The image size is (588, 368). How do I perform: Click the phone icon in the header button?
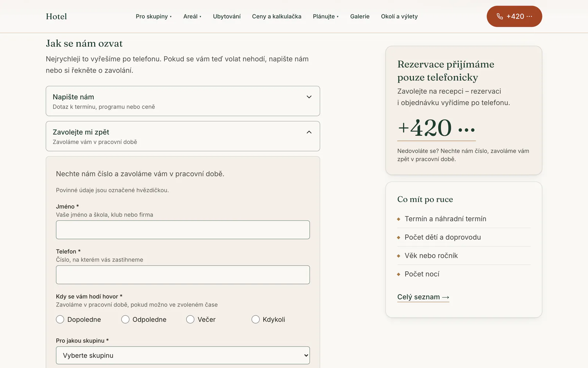click(499, 16)
